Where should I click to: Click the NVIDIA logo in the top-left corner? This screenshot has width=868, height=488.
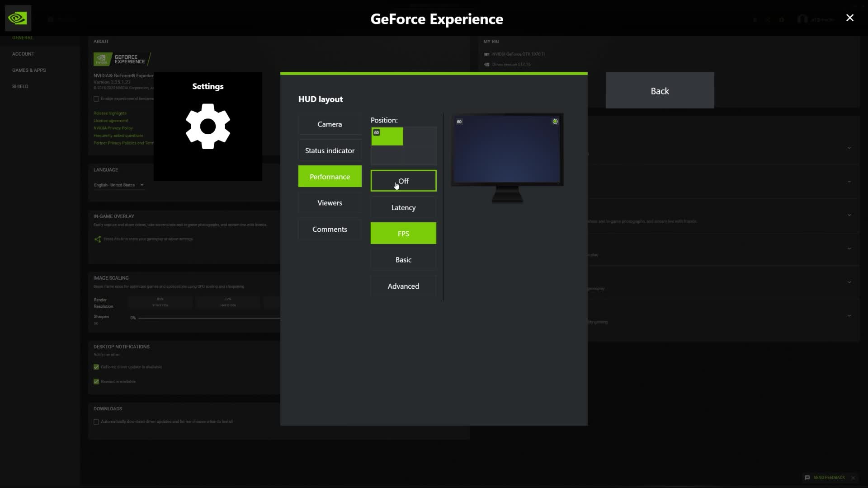[18, 18]
